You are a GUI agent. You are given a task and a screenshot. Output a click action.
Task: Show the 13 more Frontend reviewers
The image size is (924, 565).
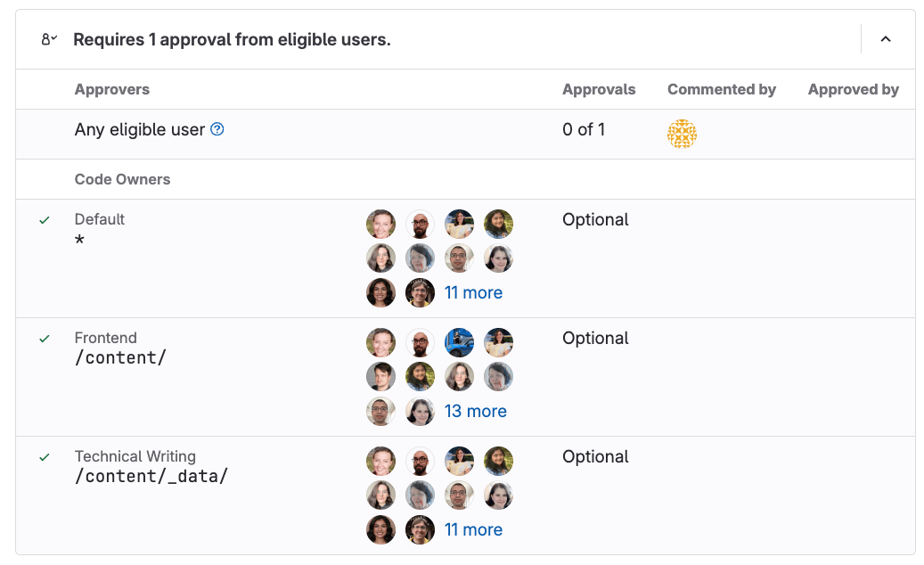[x=476, y=411]
